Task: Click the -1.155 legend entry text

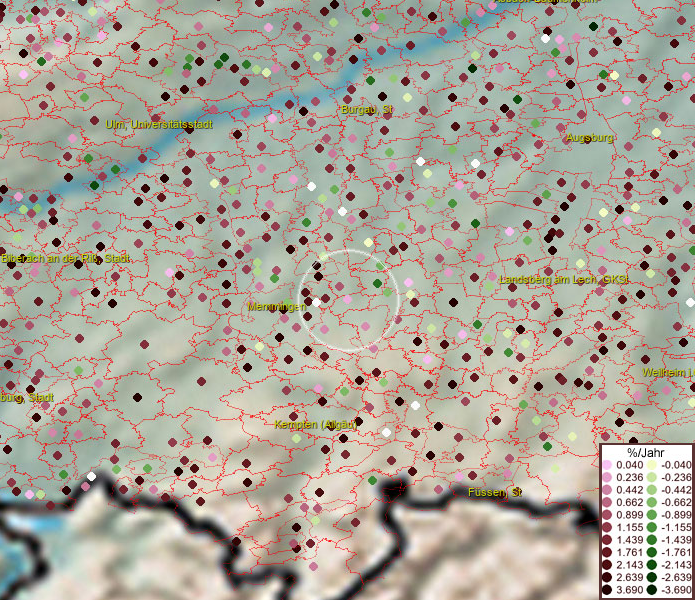Action: pos(676,527)
